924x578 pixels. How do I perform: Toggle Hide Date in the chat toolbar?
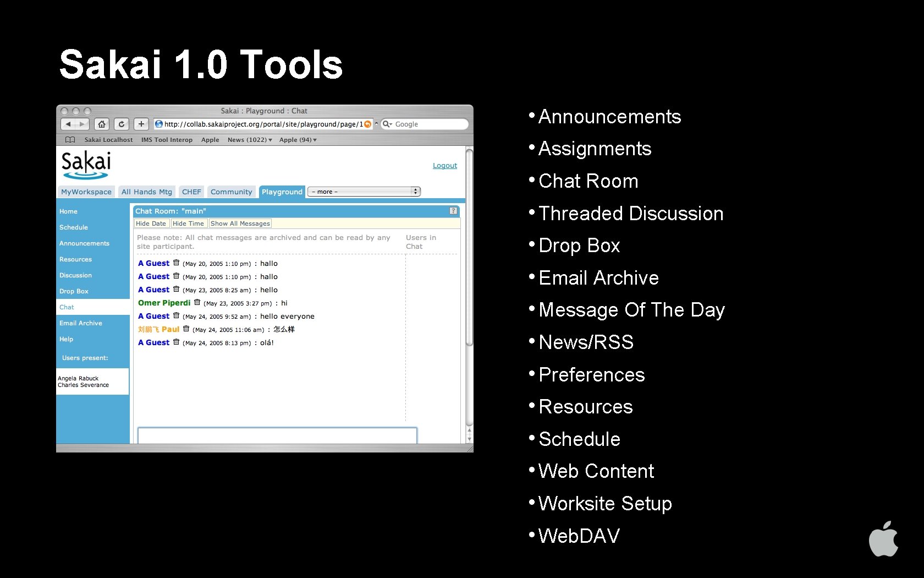[x=151, y=223]
